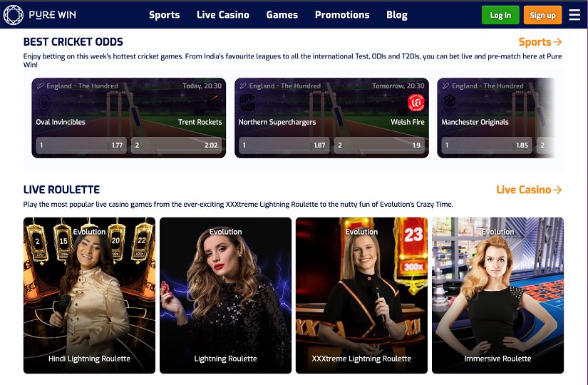Select Welsh Fire odds 1.9

coord(379,145)
